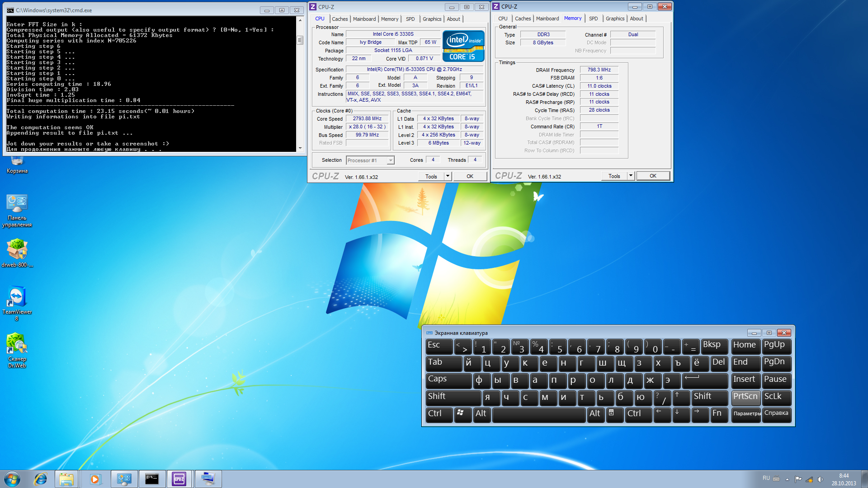
Task: Click the cmd window scrollbar up arrow
Action: coord(300,20)
